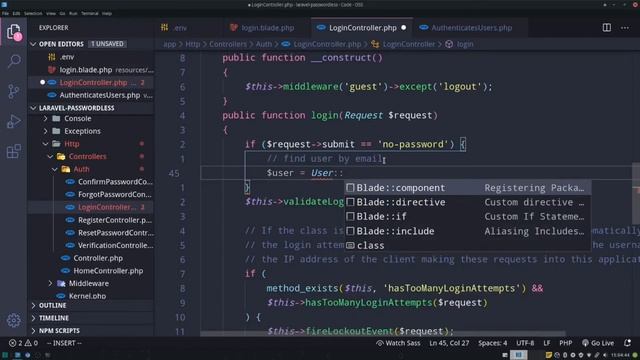The image size is (640, 360).
Task: Open Kernel.php in file tree
Action: tap(87, 296)
